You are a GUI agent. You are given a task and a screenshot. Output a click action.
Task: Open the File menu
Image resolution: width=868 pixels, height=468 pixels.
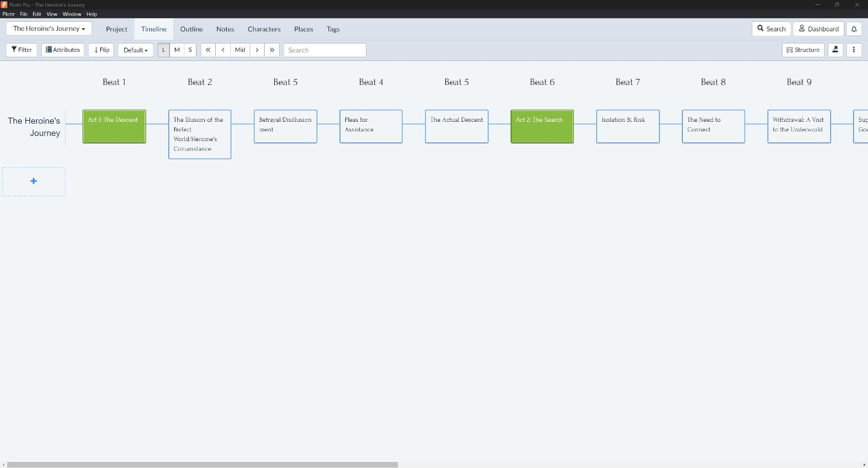(x=24, y=14)
